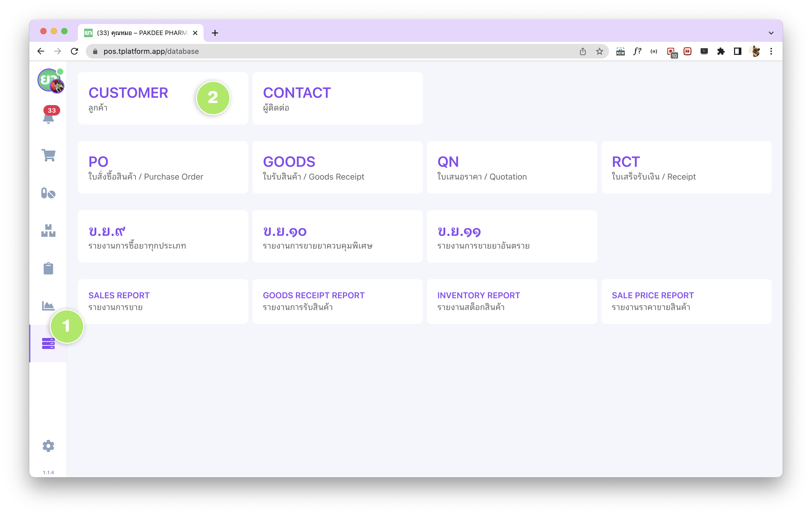The height and width of the screenshot is (516, 812).
Task: Open the notifications bell icon
Action: tap(48, 118)
